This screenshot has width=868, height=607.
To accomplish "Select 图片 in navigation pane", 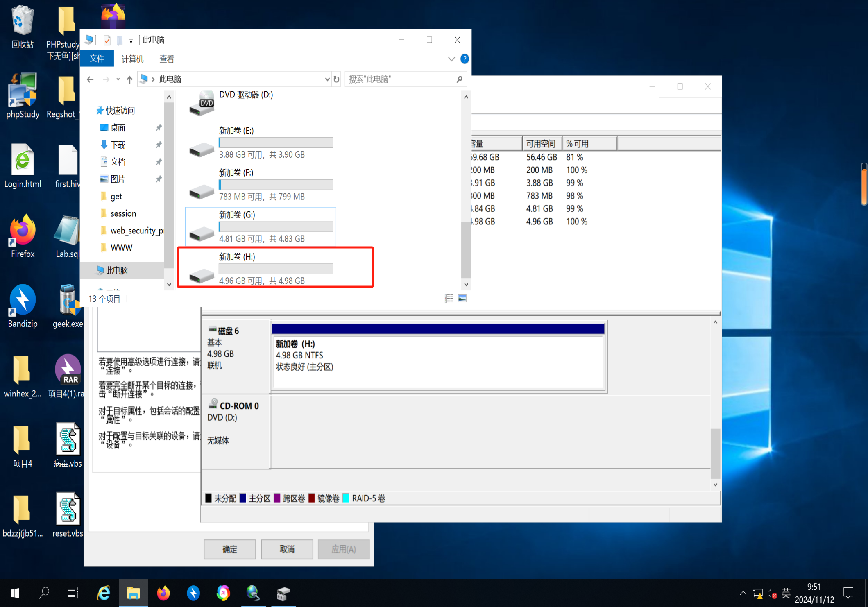I will pos(113,179).
